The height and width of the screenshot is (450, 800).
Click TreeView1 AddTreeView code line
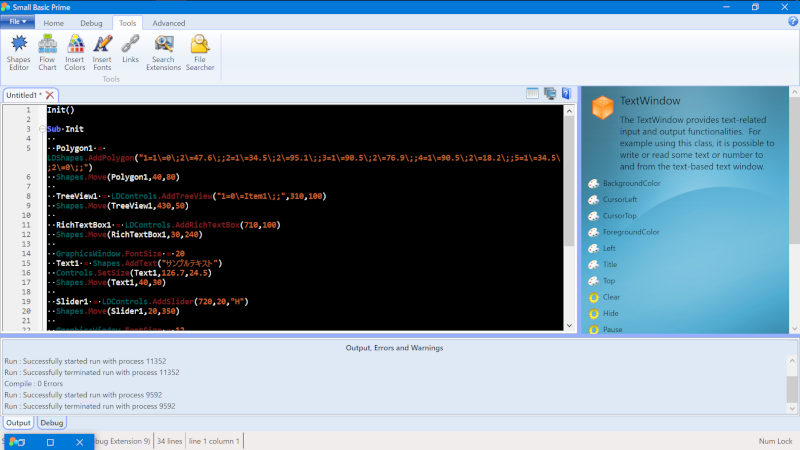187,196
